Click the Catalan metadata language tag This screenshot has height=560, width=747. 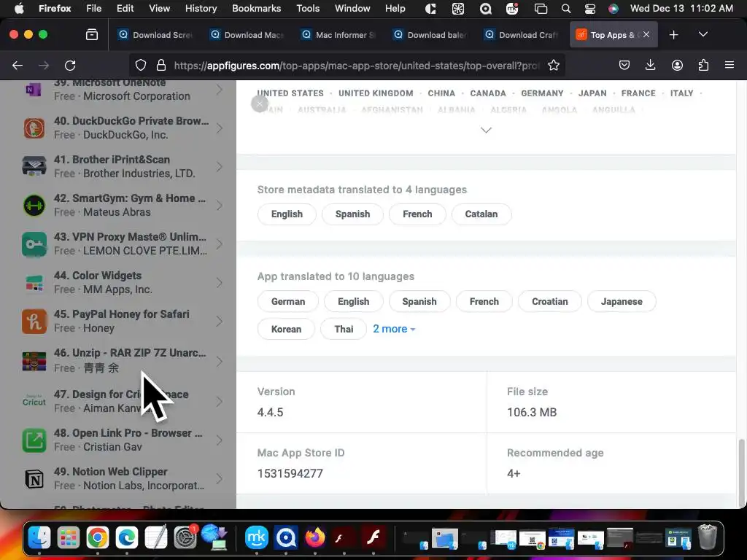(481, 214)
